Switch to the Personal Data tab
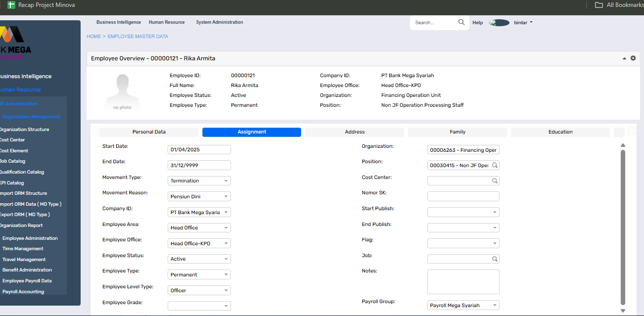This screenshot has height=316, width=644. click(x=149, y=132)
